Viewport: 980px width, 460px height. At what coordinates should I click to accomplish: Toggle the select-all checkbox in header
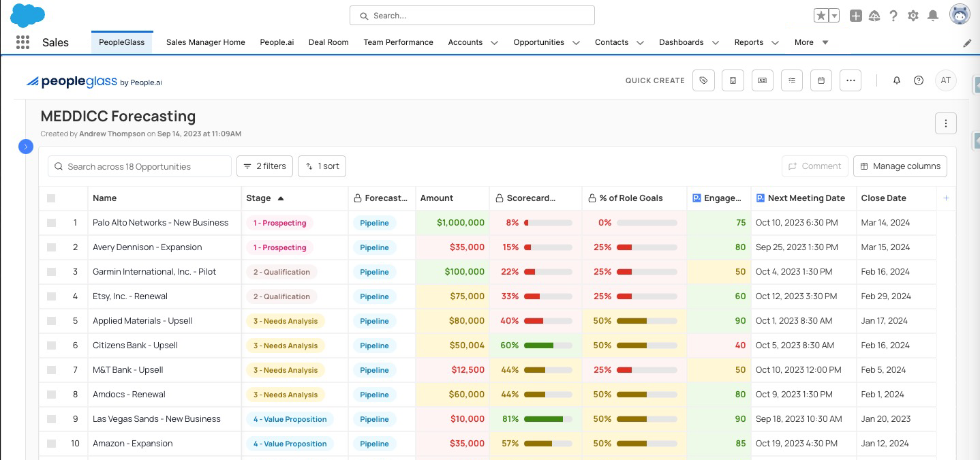pyautogui.click(x=51, y=198)
